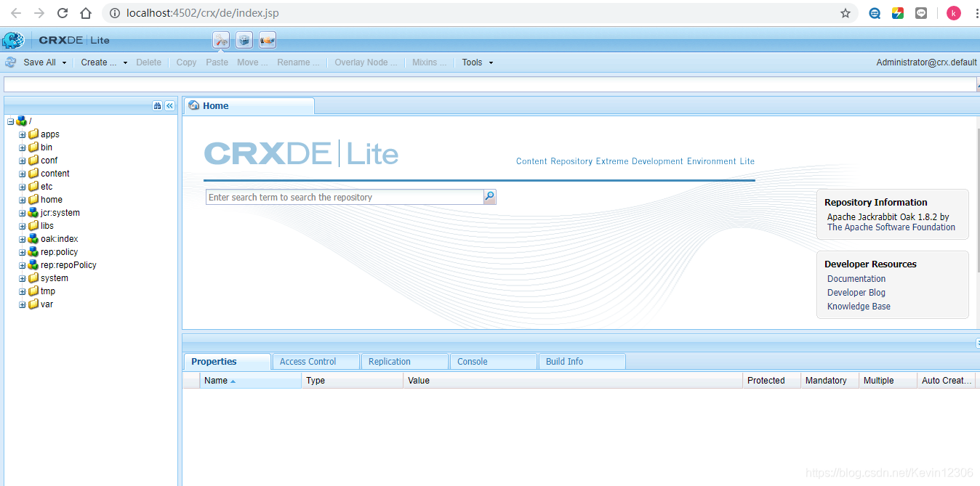Expand the home folder
980x486 pixels.
point(22,200)
